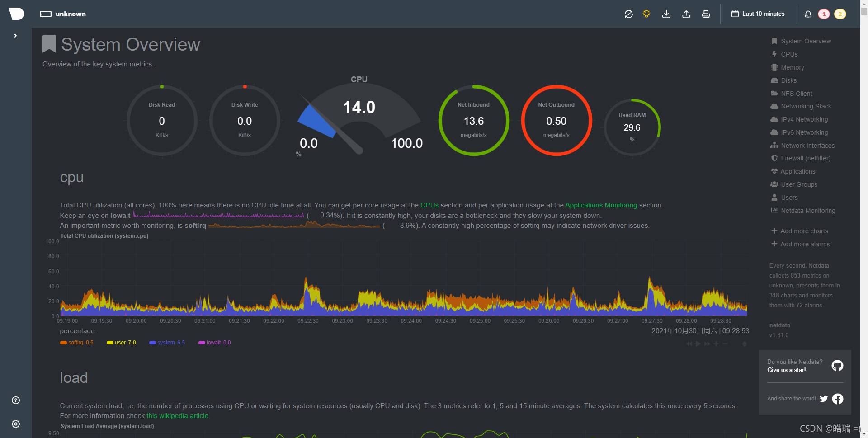Screen dimensions: 868x438
Task: Open the unknown node selector
Action: [63, 14]
